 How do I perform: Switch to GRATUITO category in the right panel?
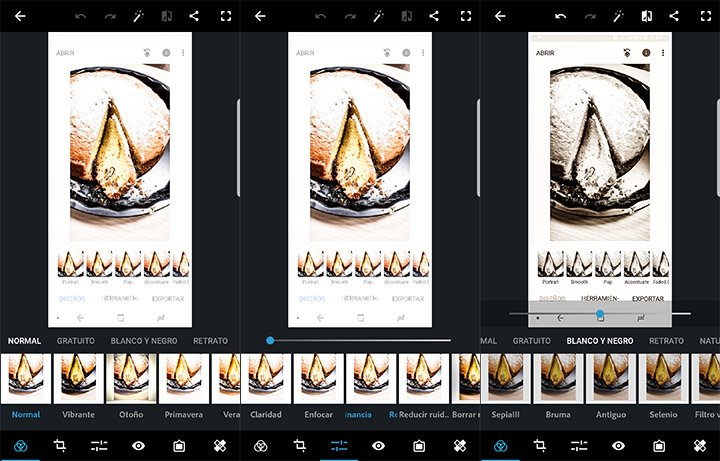(532, 341)
